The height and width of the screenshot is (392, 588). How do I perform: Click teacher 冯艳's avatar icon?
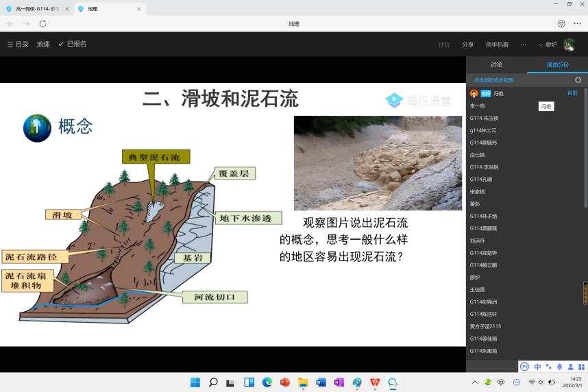click(474, 93)
